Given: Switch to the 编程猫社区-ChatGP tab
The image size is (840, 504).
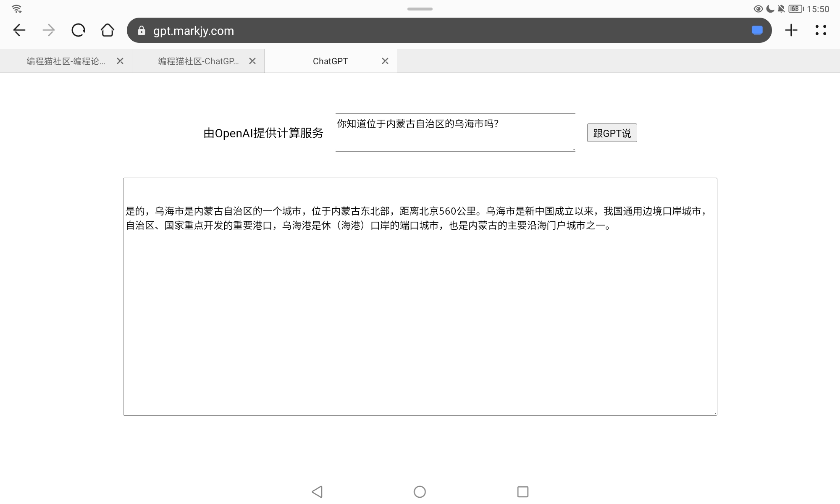Looking at the screenshot, I should (x=198, y=61).
